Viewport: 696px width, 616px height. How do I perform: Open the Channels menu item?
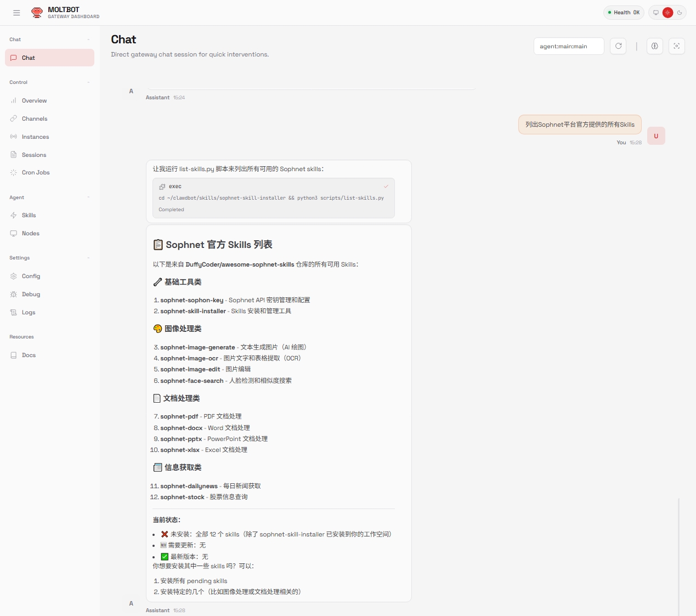[35, 119]
